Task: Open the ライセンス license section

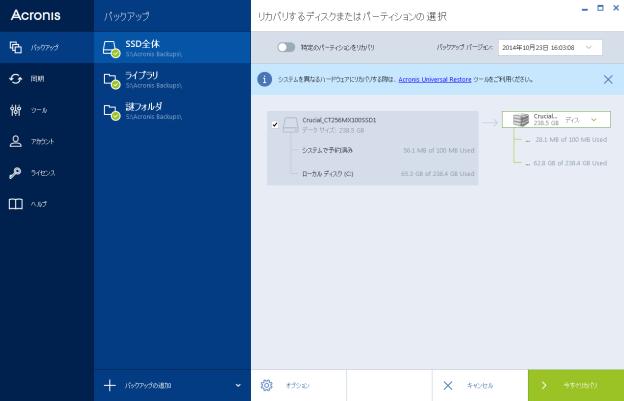Action: (47, 173)
